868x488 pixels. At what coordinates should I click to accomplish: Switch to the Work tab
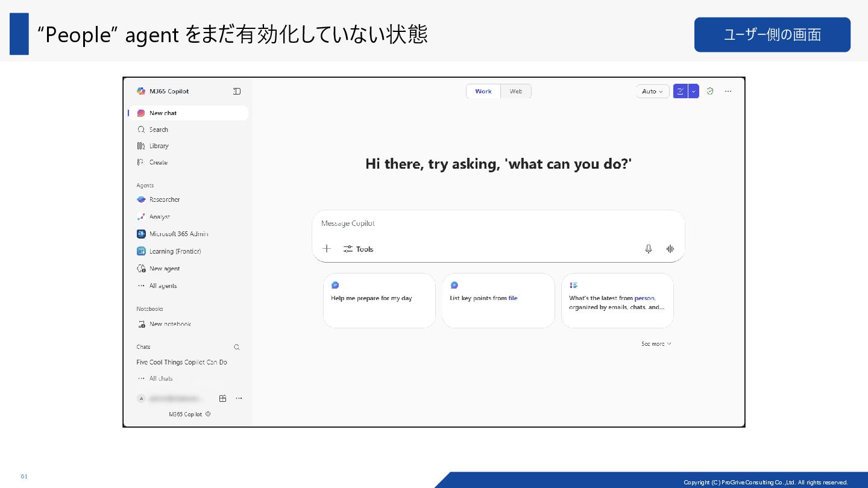click(x=483, y=91)
